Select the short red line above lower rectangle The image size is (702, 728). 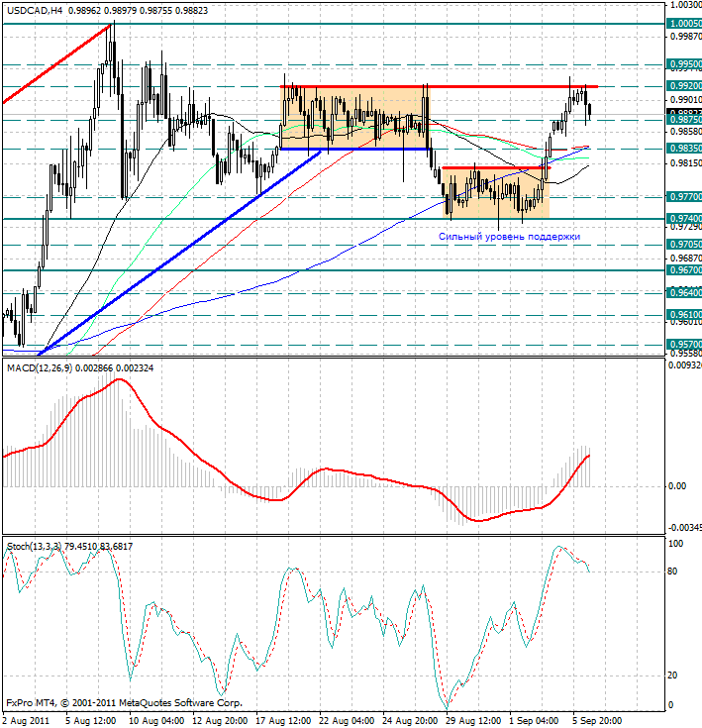coord(496,167)
